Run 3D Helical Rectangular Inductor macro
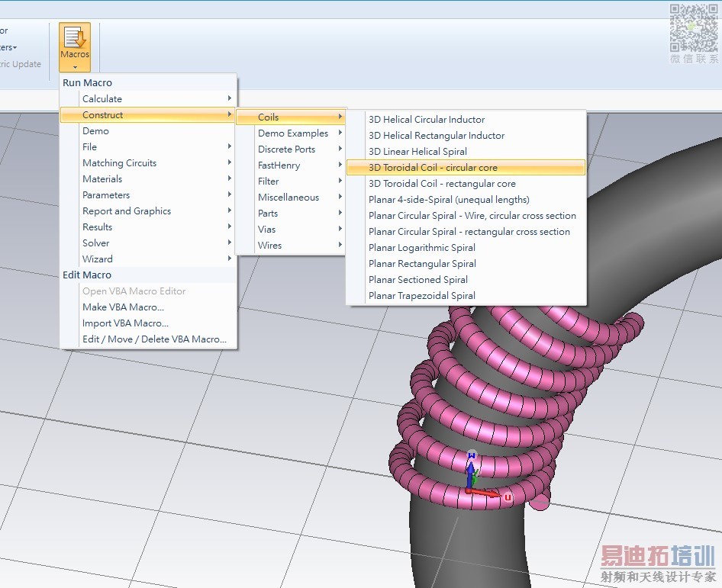Image resolution: width=722 pixels, height=588 pixels. (x=466, y=136)
